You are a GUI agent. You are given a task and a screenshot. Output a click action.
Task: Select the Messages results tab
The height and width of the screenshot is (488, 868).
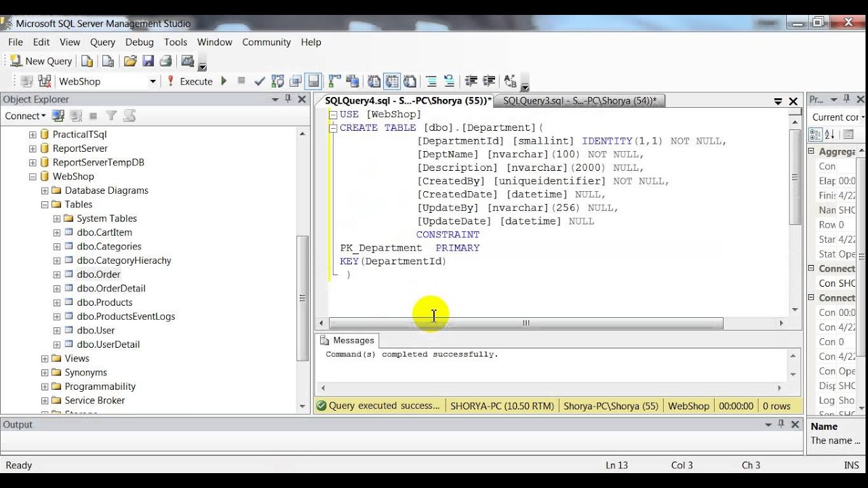[x=347, y=340]
